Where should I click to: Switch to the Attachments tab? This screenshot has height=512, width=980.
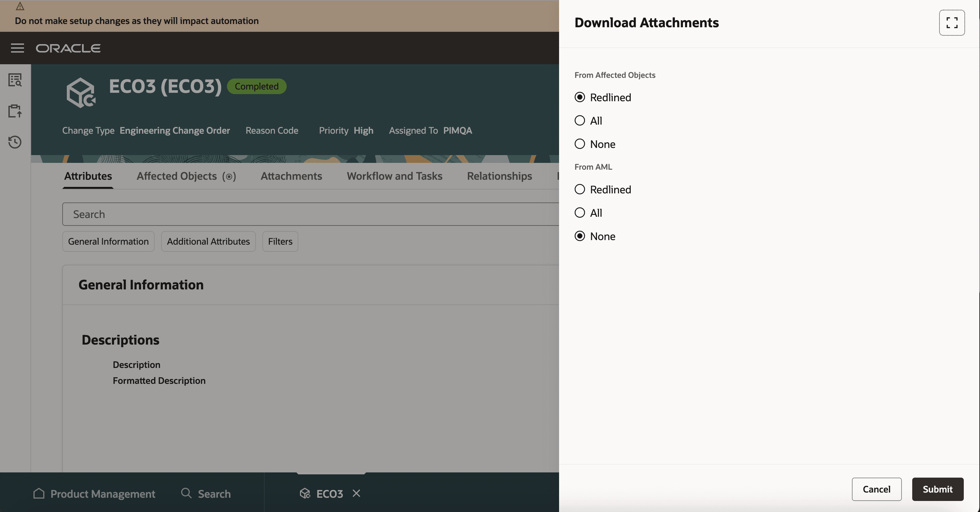pos(291,176)
